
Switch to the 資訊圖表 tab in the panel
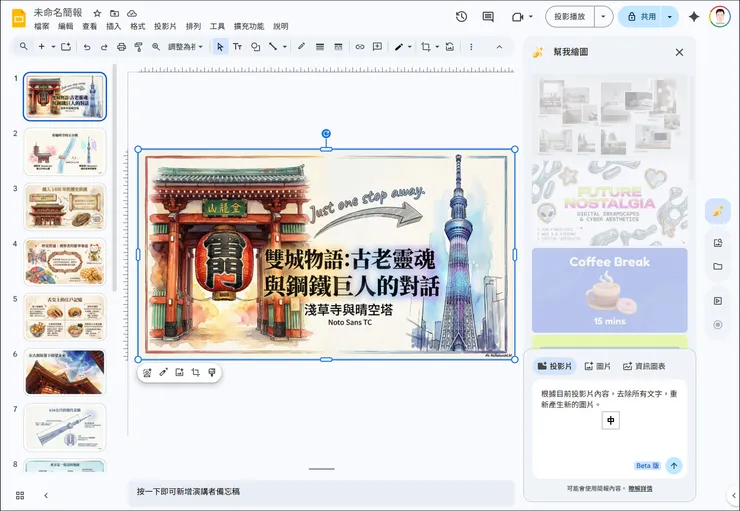click(x=644, y=366)
